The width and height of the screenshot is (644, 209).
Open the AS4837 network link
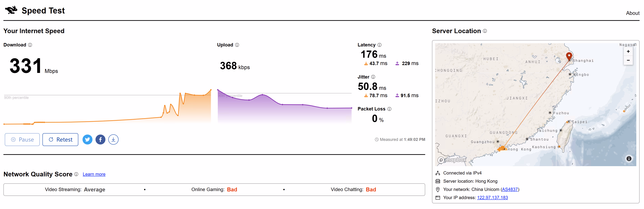click(x=510, y=189)
